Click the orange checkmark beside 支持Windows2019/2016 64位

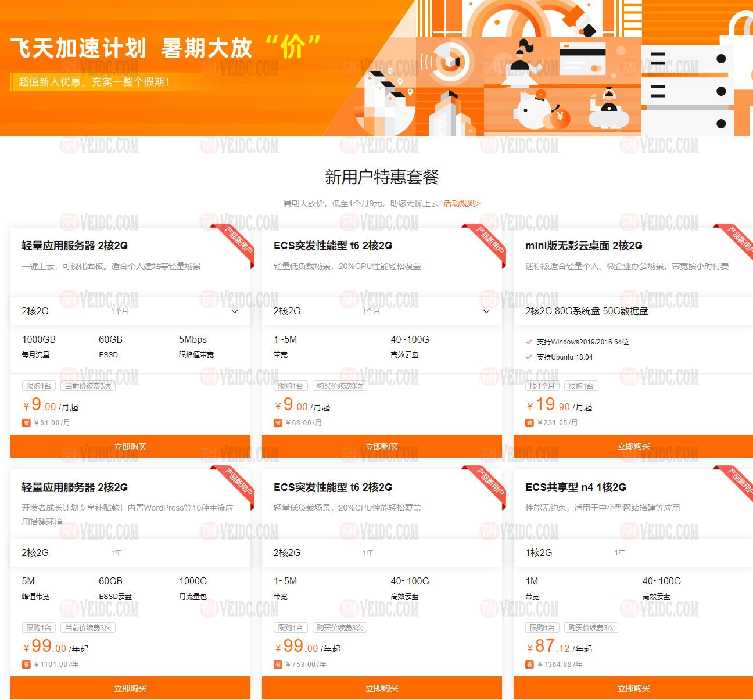click(x=528, y=342)
